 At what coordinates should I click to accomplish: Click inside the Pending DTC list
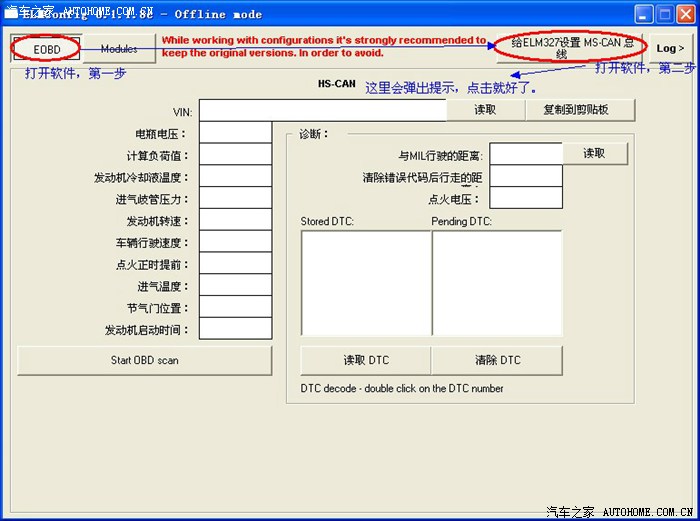[x=497, y=282]
